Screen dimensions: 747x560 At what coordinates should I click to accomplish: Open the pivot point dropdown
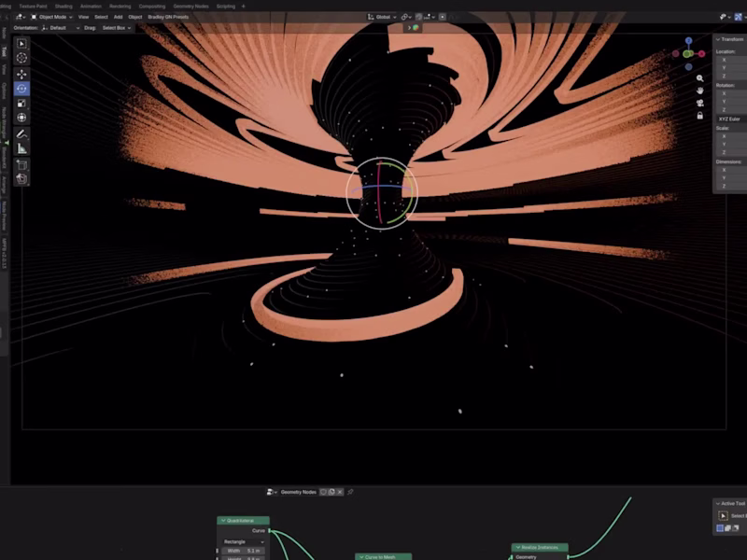(406, 17)
